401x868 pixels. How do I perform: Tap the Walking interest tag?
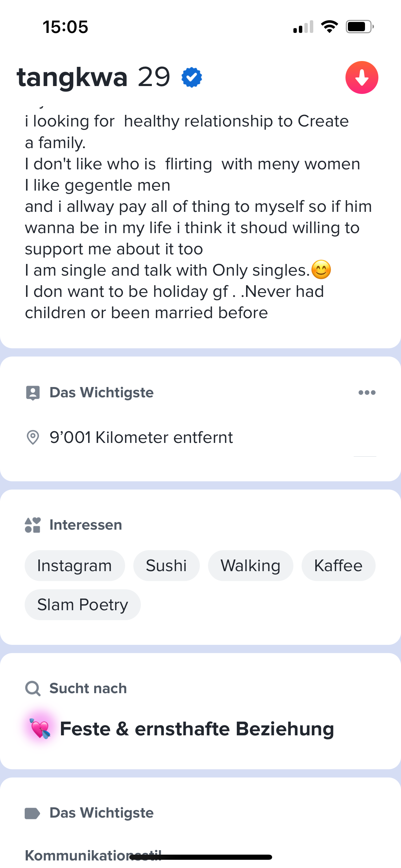pos(251,566)
